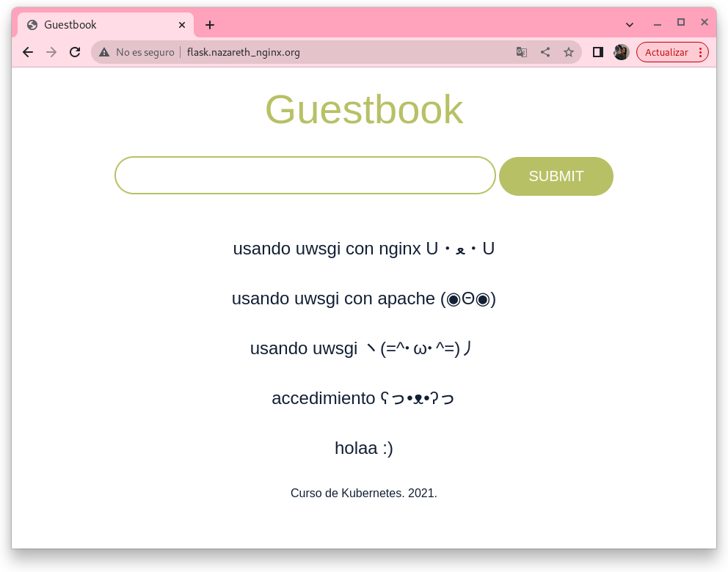728x572 pixels.
Task: Click the browser back arrow
Action: click(x=28, y=52)
